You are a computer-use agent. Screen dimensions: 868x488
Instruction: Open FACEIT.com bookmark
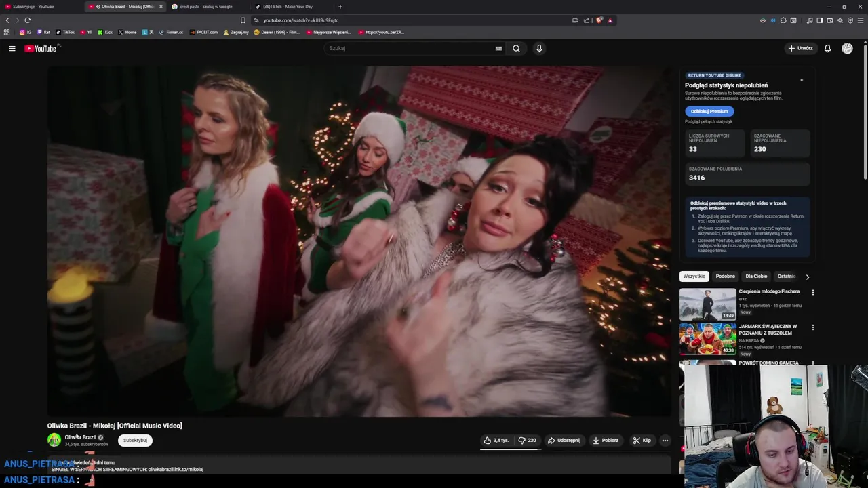(204, 32)
